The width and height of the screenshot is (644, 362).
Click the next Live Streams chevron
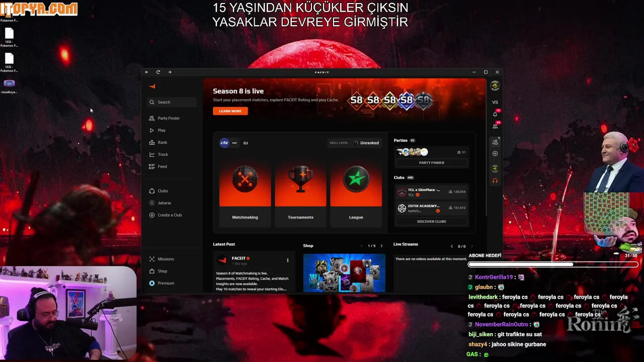click(x=471, y=246)
